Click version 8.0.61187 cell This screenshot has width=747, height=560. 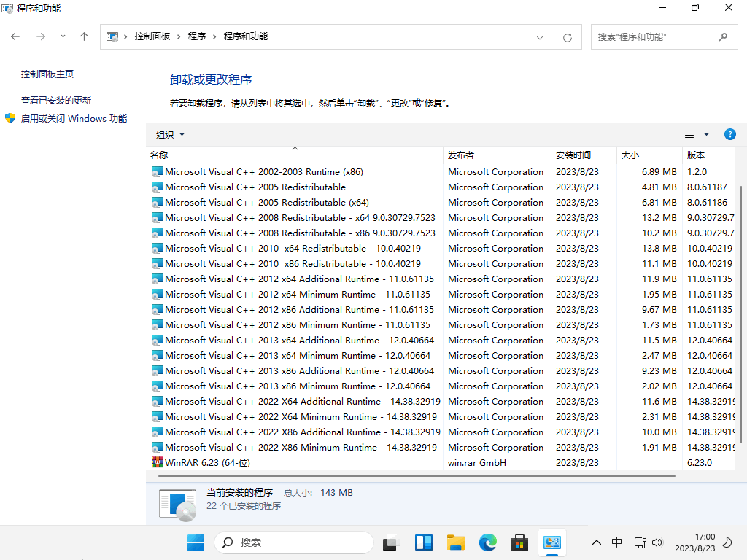point(707,187)
